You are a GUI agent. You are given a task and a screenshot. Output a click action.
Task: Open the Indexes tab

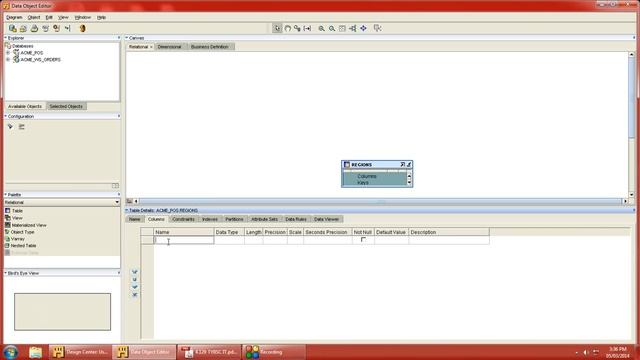210,219
